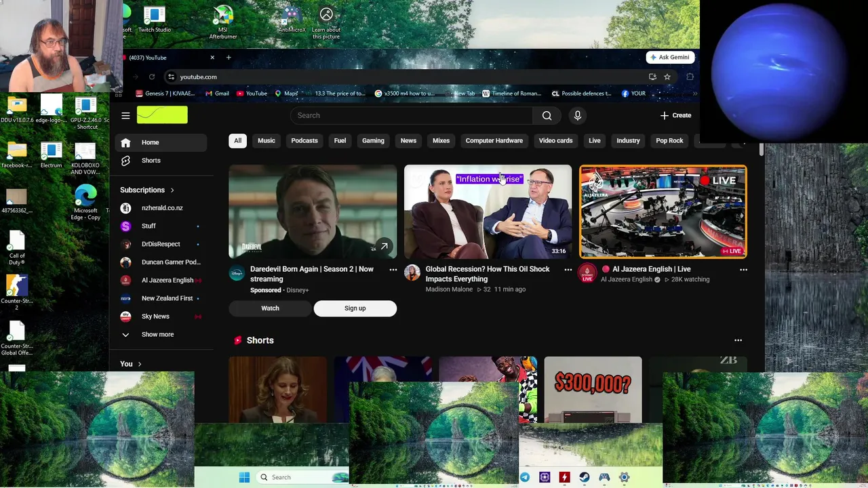
Task: Open MSI Afterburner desktop icon
Action: 222,22
